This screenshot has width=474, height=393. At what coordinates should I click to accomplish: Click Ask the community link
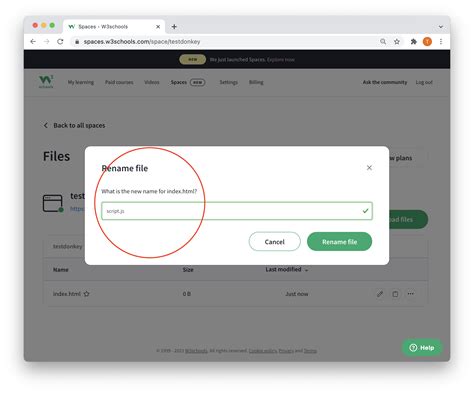(x=385, y=82)
